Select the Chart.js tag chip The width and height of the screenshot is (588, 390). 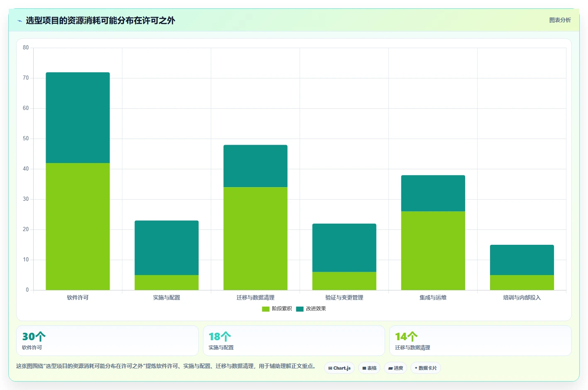(x=339, y=368)
